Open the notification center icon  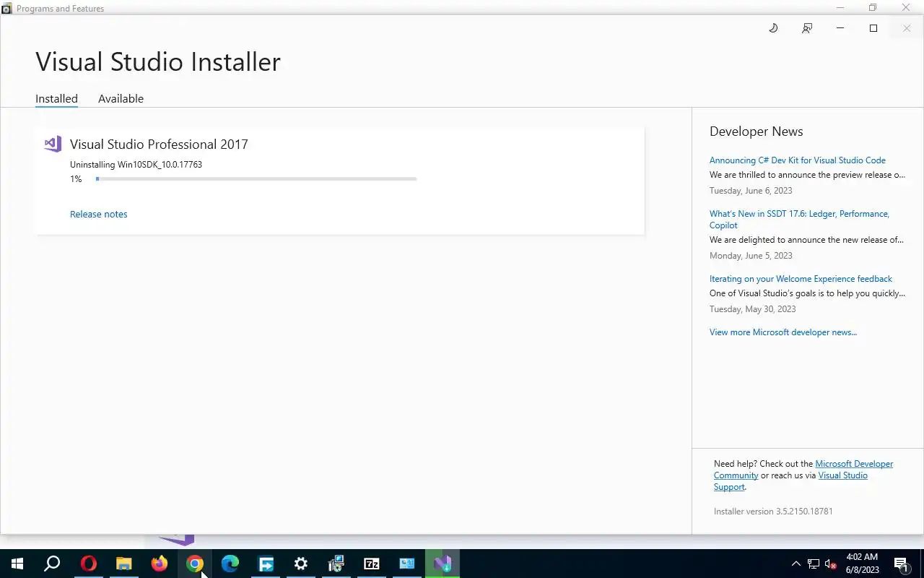(901, 564)
